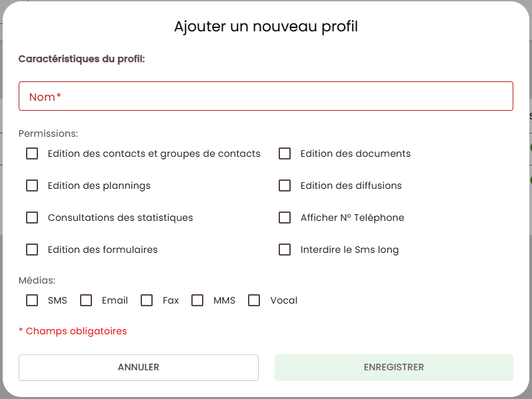Select Edition des formulaires checkbox
This screenshot has width=532, height=399.
pos(32,250)
